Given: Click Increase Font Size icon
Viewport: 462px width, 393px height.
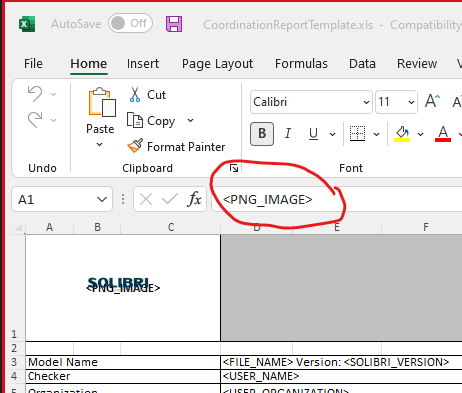Looking at the screenshot, I should pyautogui.click(x=433, y=101).
